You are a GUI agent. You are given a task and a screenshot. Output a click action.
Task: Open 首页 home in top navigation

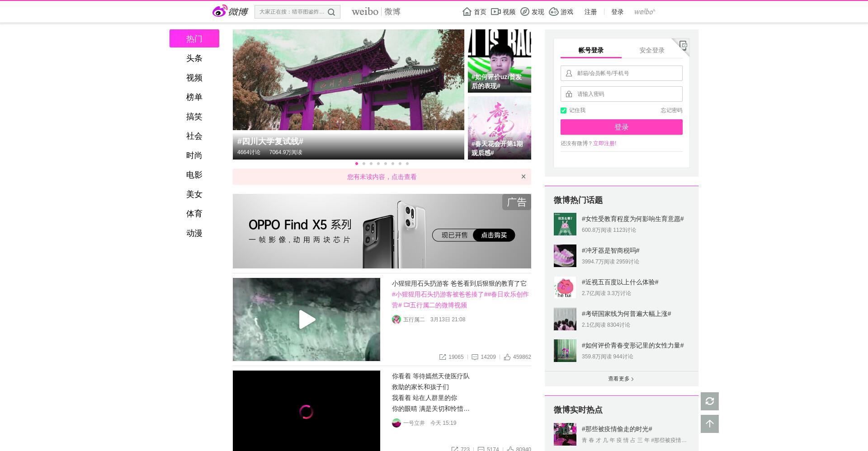tap(474, 12)
